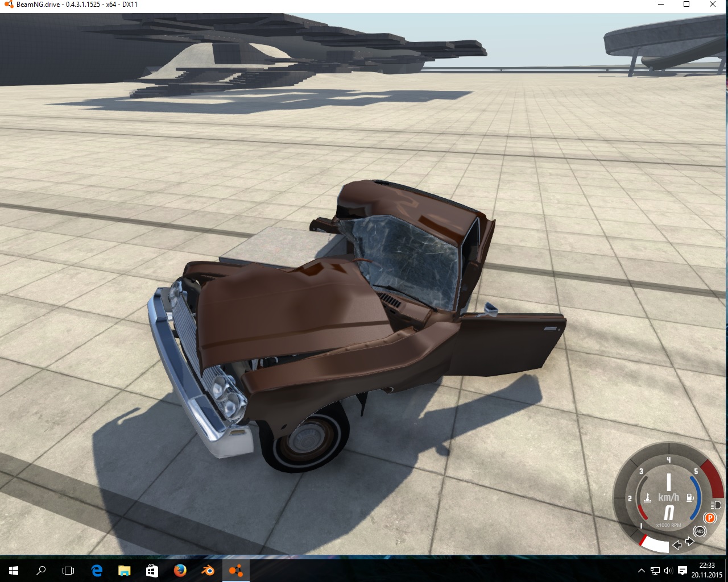The height and width of the screenshot is (582, 728).
Task: Open Task View from the taskbar
Action: click(x=68, y=570)
